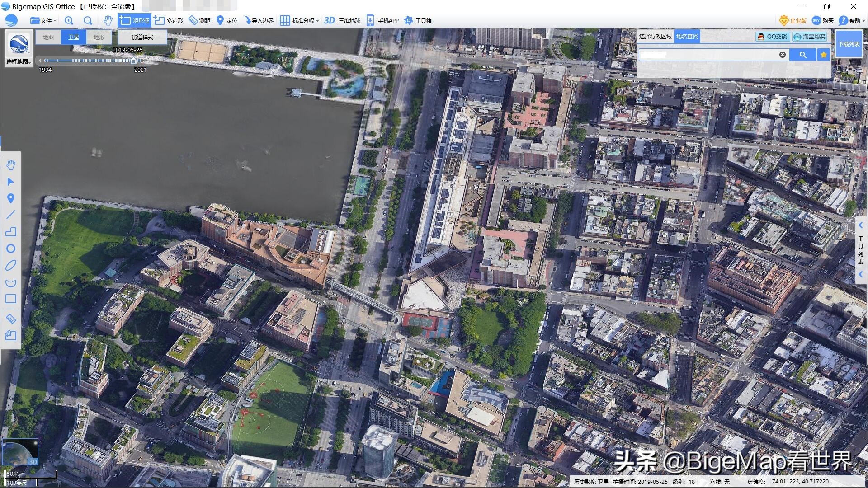Click the 2021 year label under timeline
868x488 pixels.
pos(140,70)
